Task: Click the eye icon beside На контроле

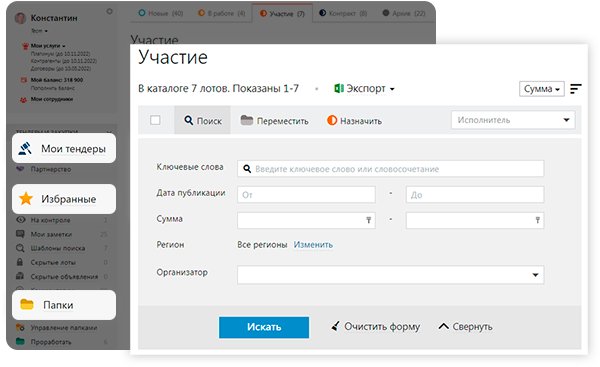Action: 21,220
